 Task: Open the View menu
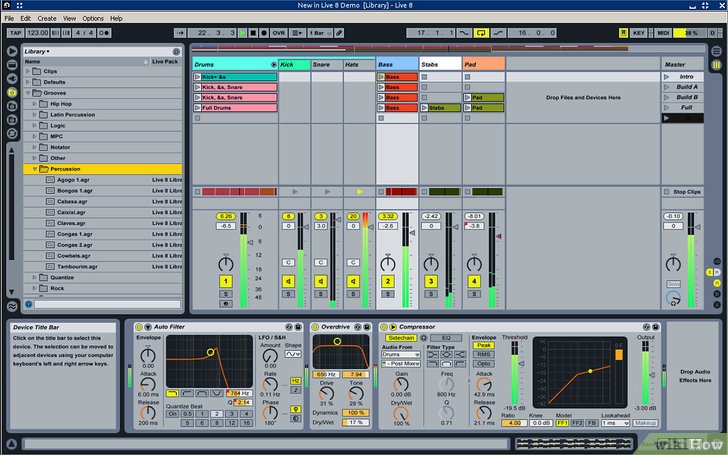coord(69,19)
